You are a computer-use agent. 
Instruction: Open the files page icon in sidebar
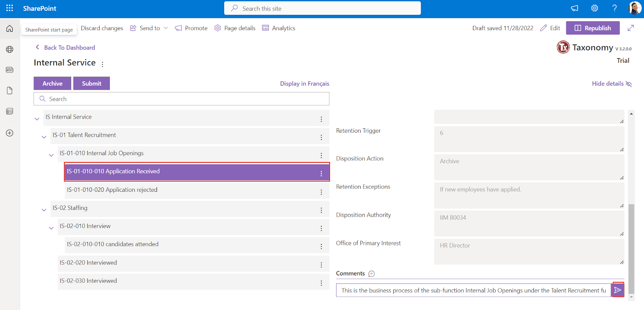[10, 90]
